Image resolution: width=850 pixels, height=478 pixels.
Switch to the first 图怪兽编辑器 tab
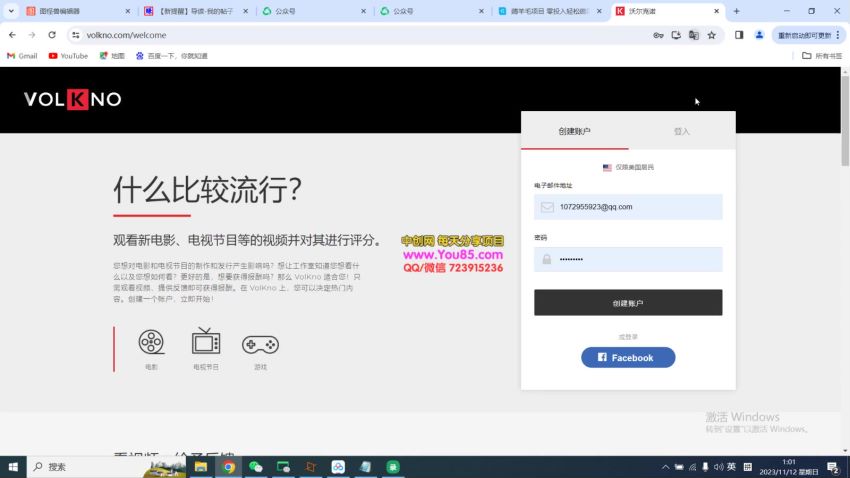click(79, 11)
